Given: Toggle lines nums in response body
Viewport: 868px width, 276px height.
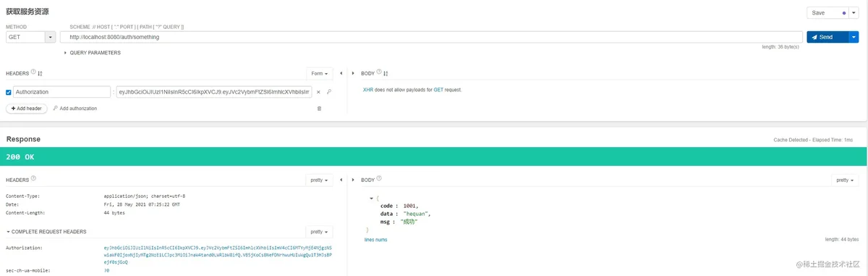Looking at the screenshot, I should (375, 239).
